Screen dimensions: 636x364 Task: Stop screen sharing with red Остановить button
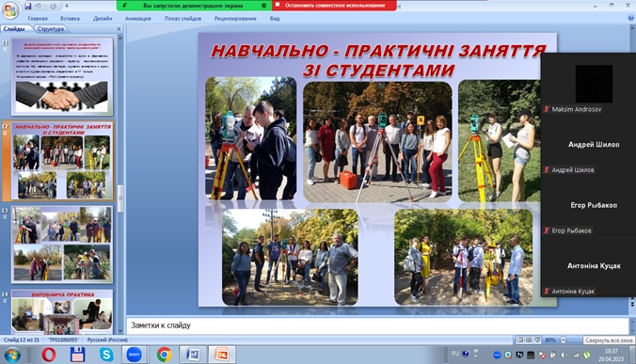point(335,6)
